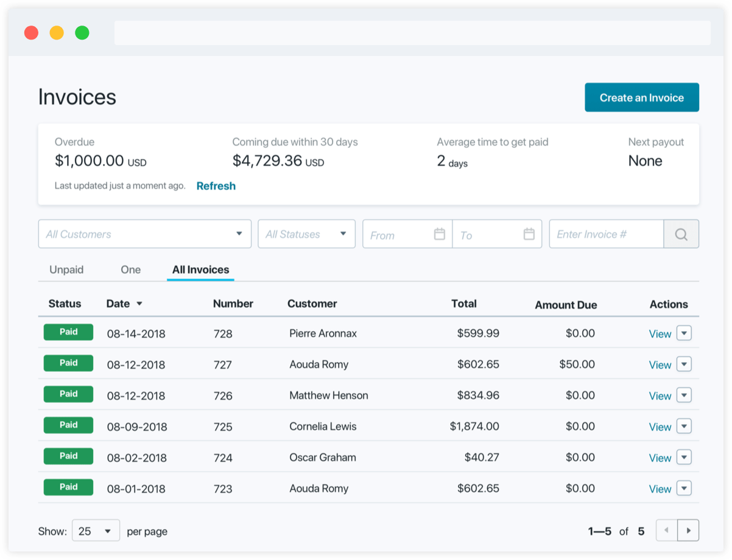Switch to the Unpaid tab
This screenshot has width=732, height=560.
66,270
